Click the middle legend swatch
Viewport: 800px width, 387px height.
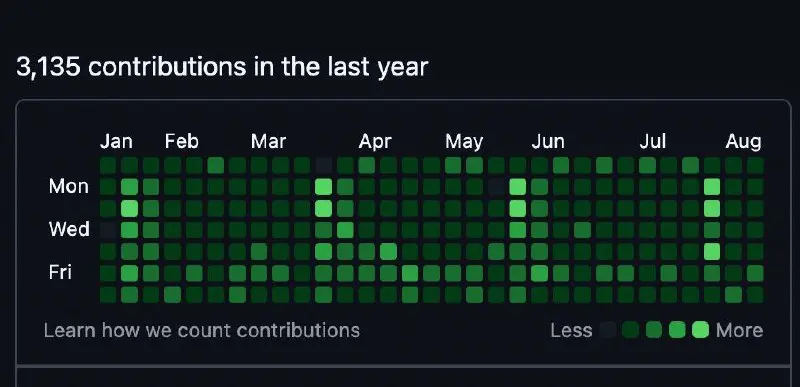tap(654, 330)
